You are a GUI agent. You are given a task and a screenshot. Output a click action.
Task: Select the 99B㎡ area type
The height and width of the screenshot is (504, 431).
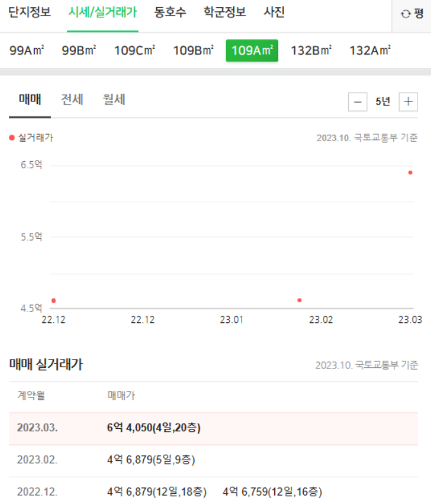(79, 51)
